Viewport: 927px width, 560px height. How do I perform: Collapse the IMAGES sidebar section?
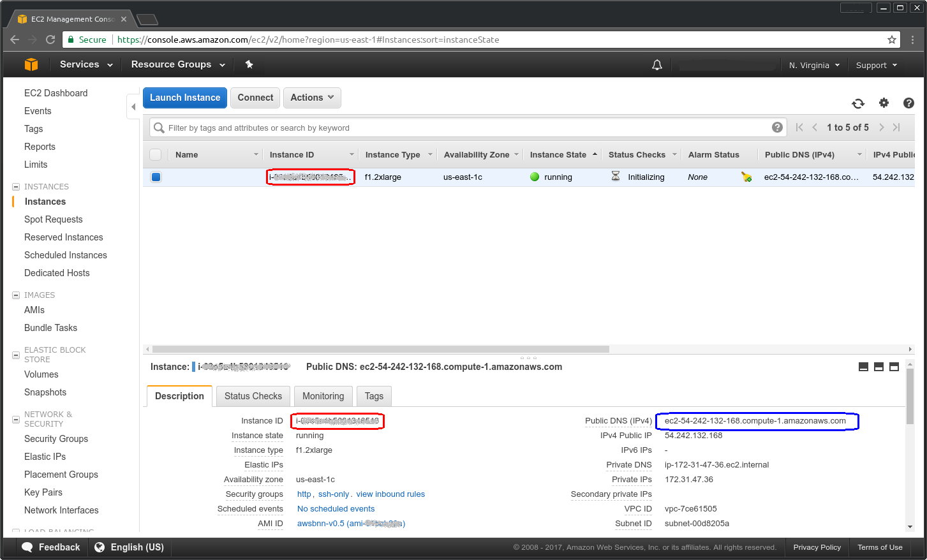pyautogui.click(x=16, y=295)
